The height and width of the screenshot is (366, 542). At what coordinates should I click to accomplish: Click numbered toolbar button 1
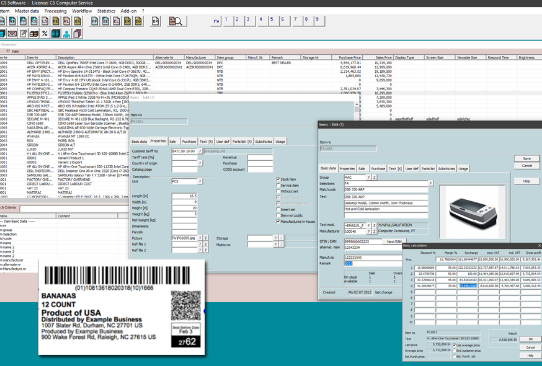coord(227,21)
